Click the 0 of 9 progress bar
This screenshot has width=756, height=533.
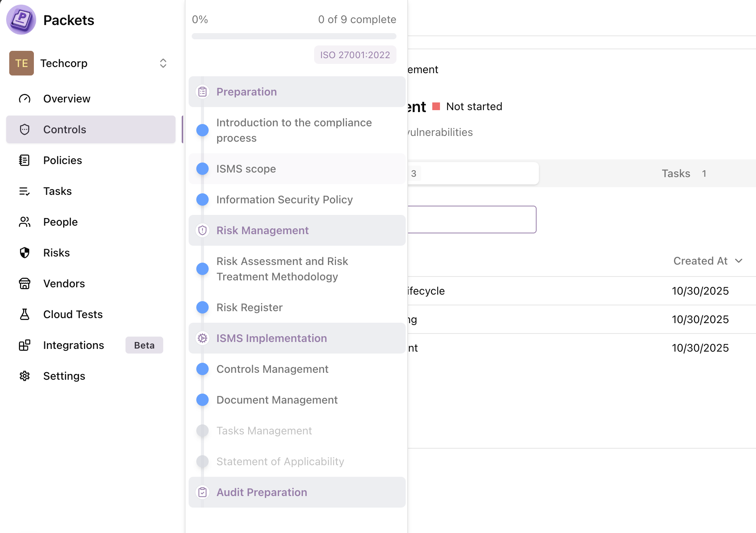coord(294,36)
